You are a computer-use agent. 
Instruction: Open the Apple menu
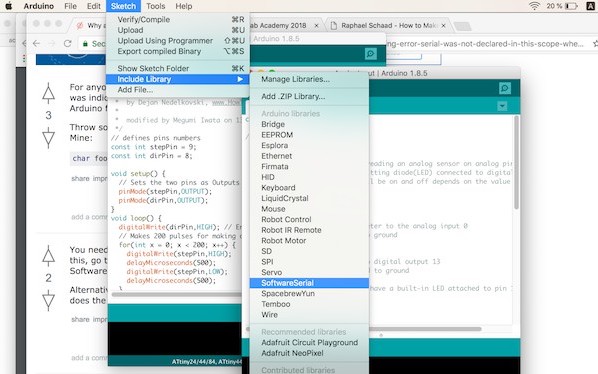(x=8, y=6)
